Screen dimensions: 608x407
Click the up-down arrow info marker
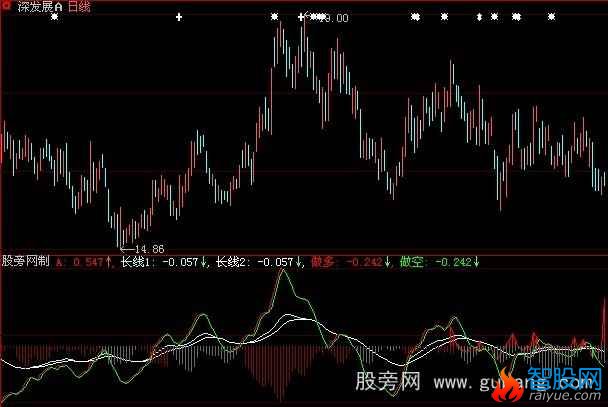click(479, 17)
